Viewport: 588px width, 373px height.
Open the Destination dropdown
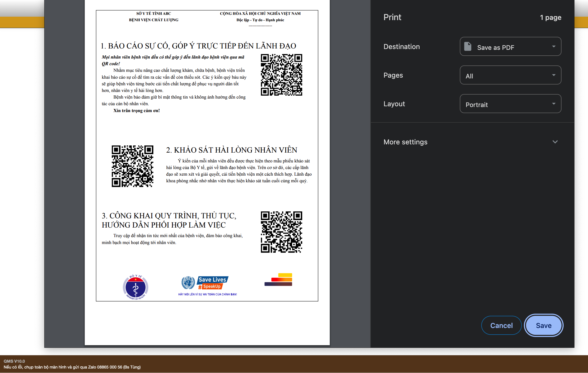click(510, 47)
